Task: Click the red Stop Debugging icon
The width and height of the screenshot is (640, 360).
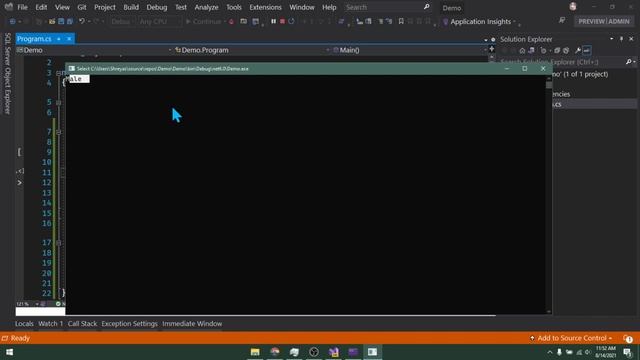Action: click(282, 21)
